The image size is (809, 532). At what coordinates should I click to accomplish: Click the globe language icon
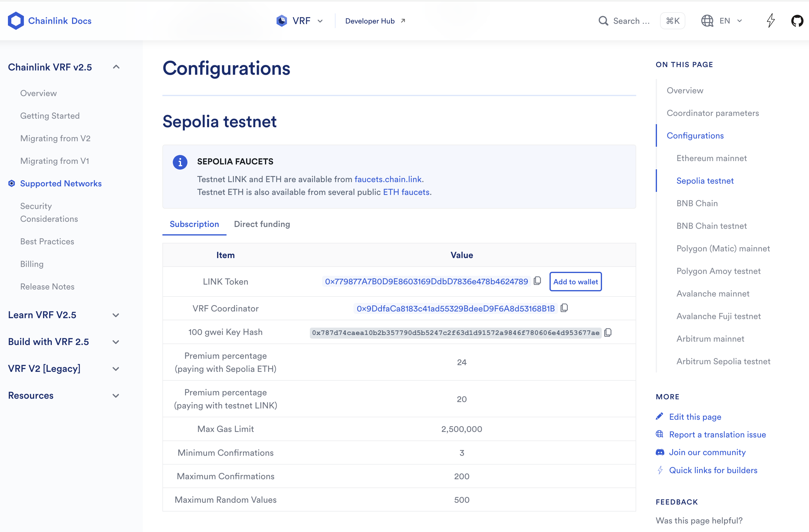pos(707,21)
